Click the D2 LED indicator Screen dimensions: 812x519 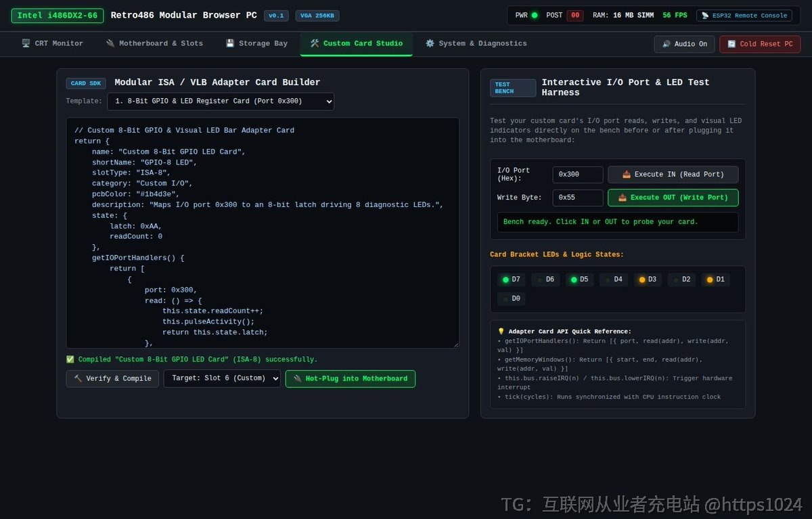coord(682,279)
